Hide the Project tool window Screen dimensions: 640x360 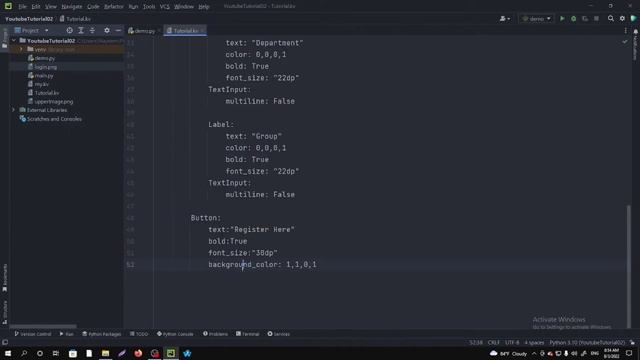[x=118, y=30]
